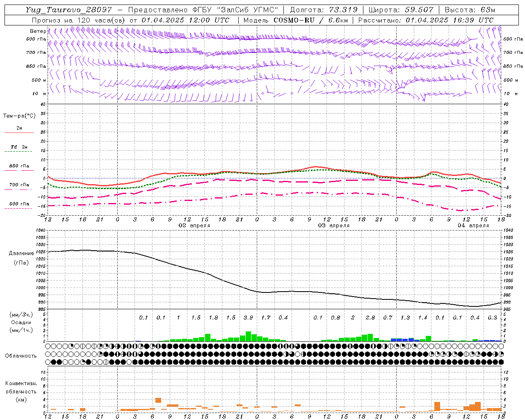This screenshot has height=420, width=525.
Task: Click the station name Yug_Taurovo_28097
Action: pos(68,10)
